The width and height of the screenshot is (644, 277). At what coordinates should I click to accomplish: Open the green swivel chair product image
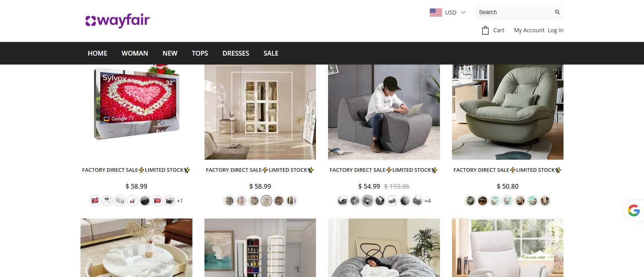coord(508,112)
